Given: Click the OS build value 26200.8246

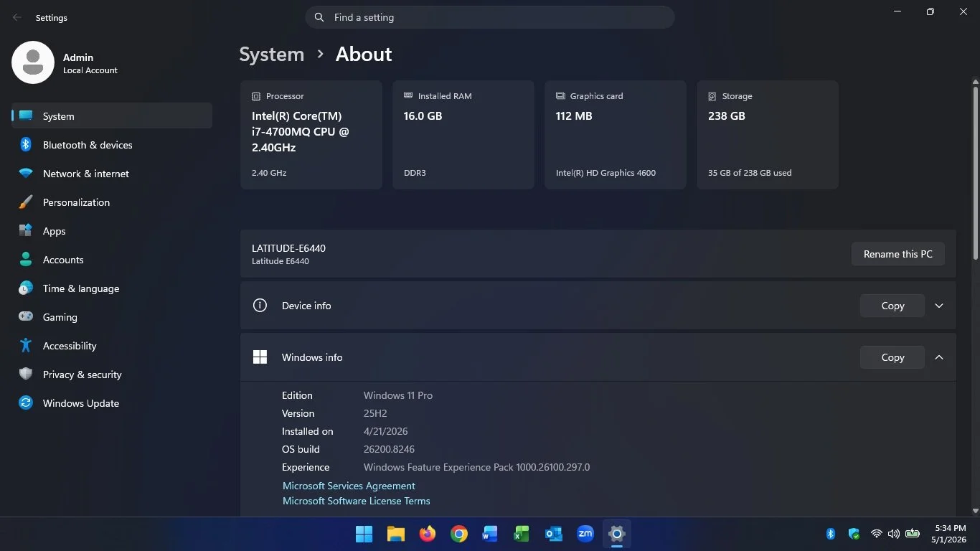Looking at the screenshot, I should click(389, 449).
